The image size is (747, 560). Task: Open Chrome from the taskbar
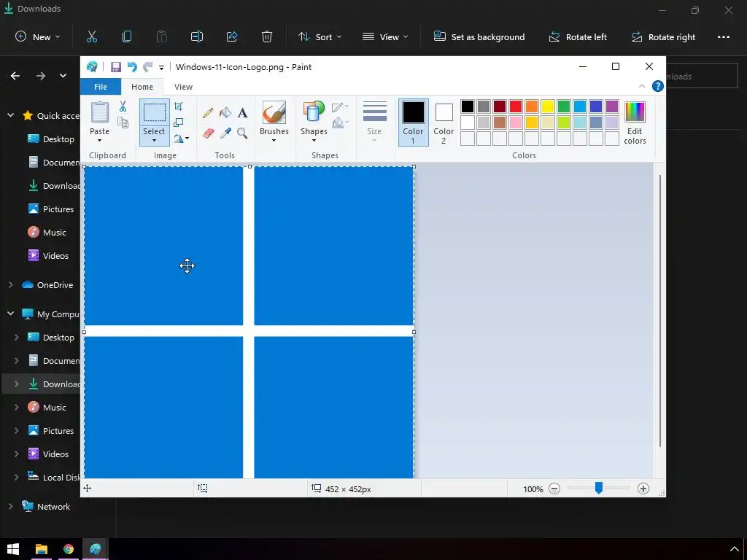[x=69, y=548]
